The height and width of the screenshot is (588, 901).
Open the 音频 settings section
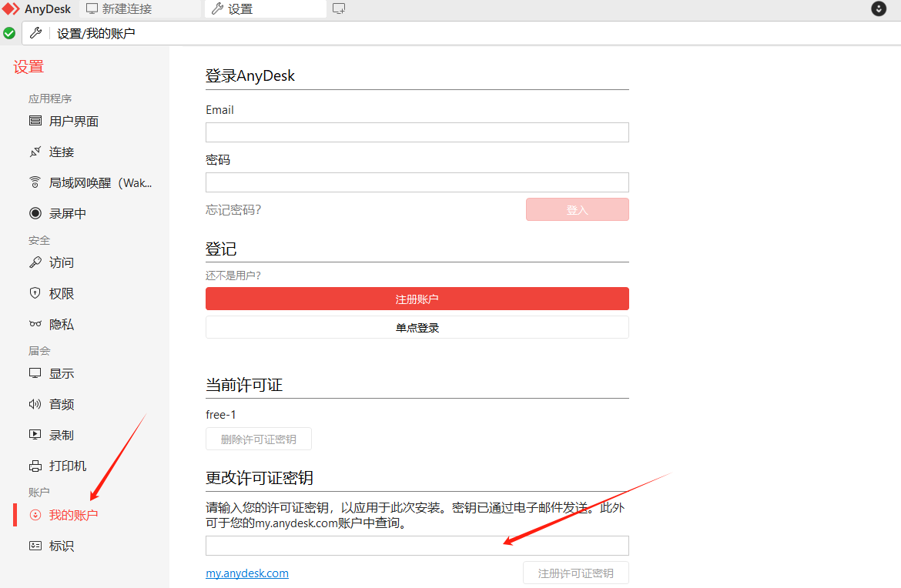62,404
